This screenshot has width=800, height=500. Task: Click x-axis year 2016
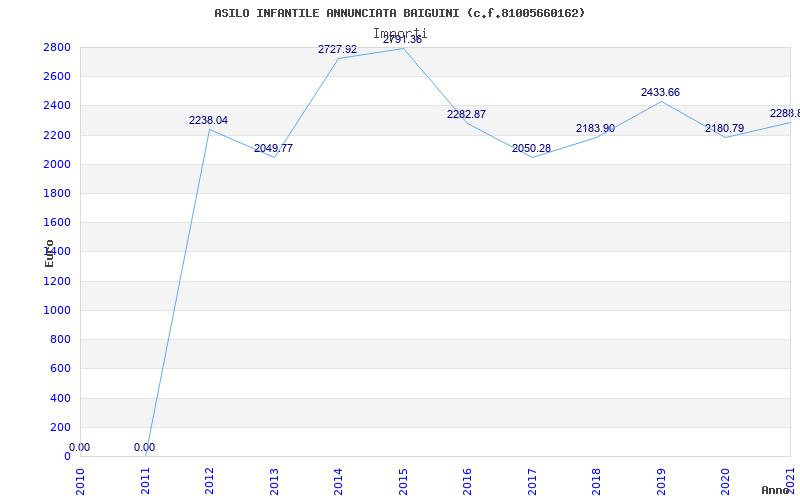[467, 481]
